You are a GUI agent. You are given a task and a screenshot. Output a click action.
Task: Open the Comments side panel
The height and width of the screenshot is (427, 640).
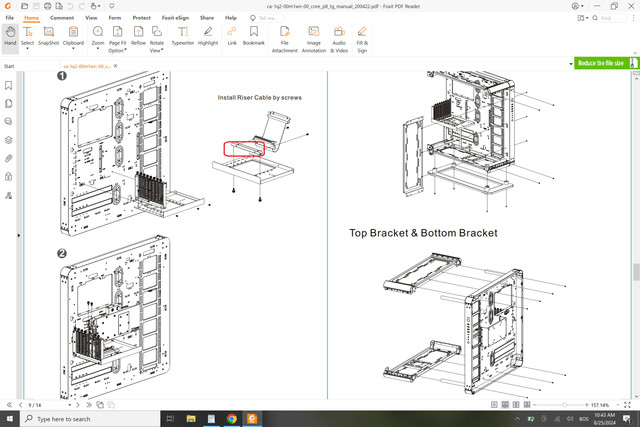[8, 122]
